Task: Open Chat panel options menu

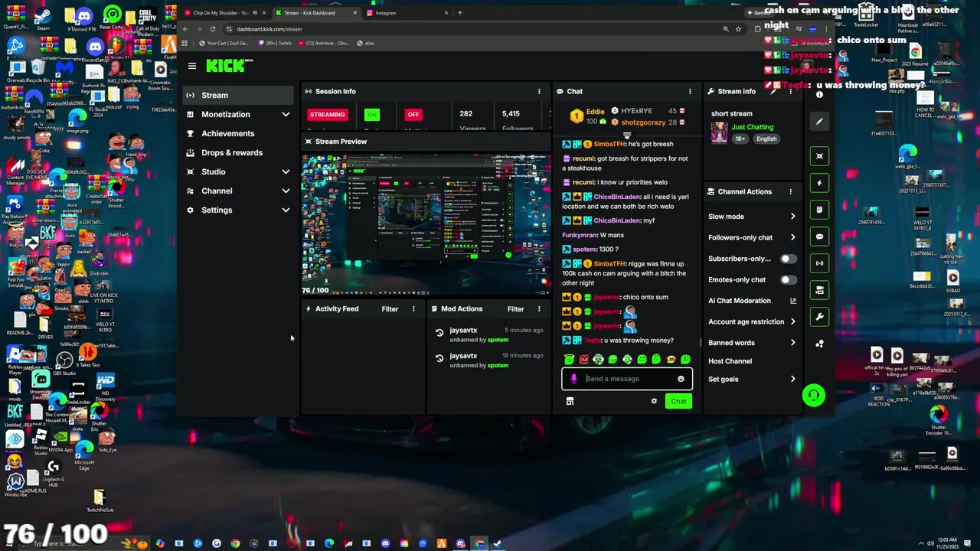Action: tap(690, 91)
